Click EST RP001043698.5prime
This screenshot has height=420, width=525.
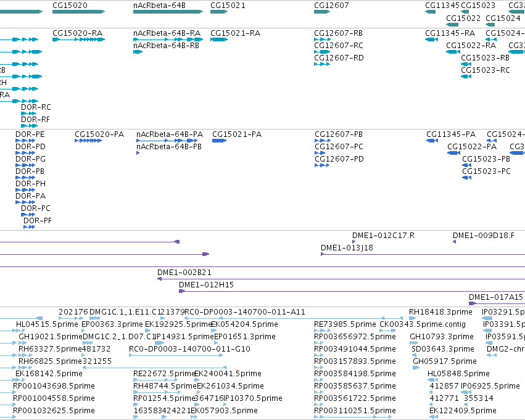click(x=54, y=386)
